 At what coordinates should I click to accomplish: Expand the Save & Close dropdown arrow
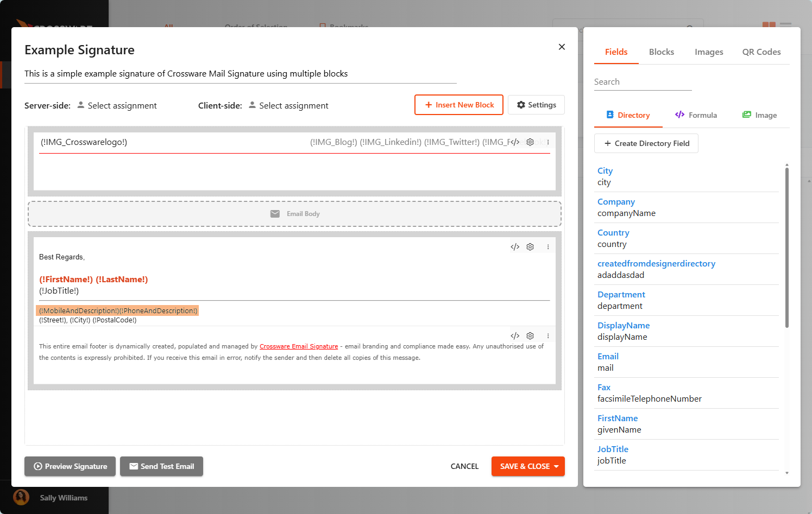(557, 466)
